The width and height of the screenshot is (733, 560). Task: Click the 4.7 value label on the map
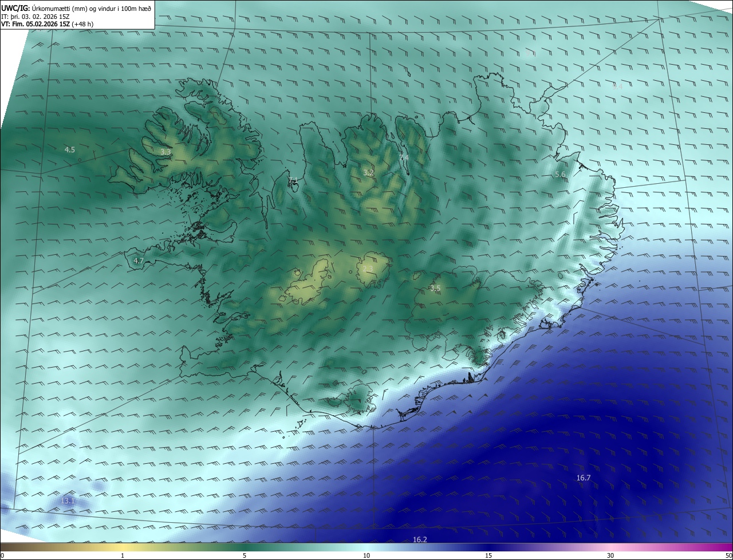coord(138,261)
